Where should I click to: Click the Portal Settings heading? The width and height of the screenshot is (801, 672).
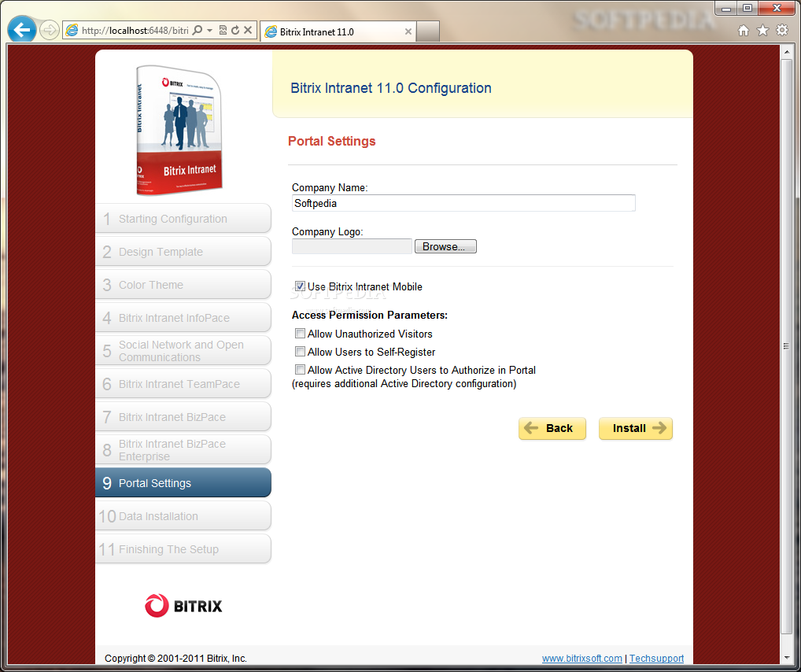tap(331, 141)
